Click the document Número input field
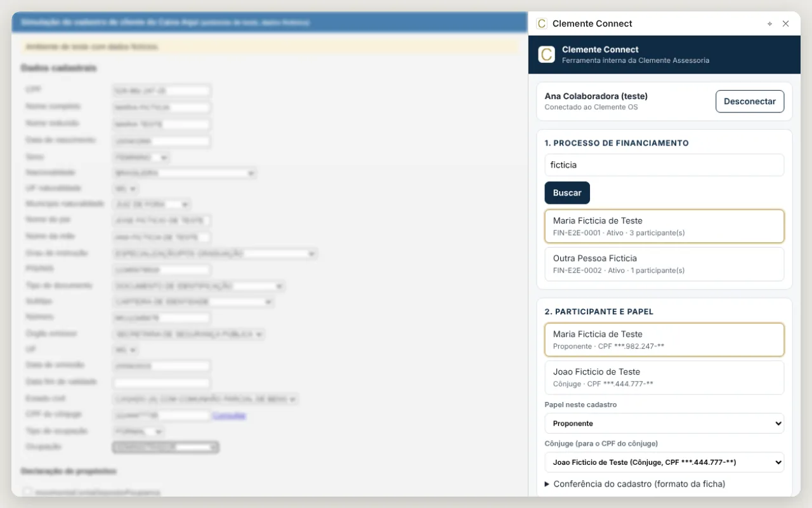Image resolution: width=812 pixels, height=508 pixels. pos(162,317)
